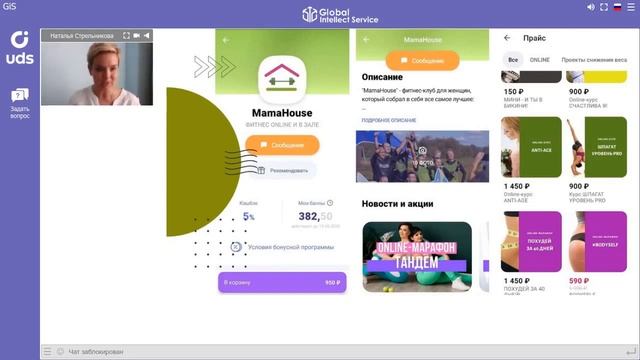Click the 'Описание' heading
The image size is (640, 360).
coord(382,77)
